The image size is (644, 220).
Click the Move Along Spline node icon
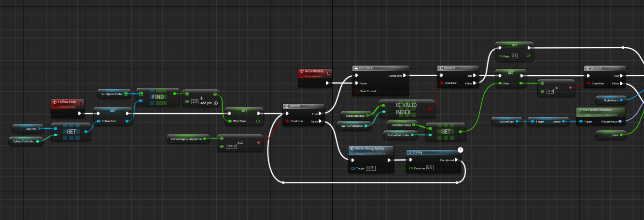pyautogui.click(x=352, y=148)
